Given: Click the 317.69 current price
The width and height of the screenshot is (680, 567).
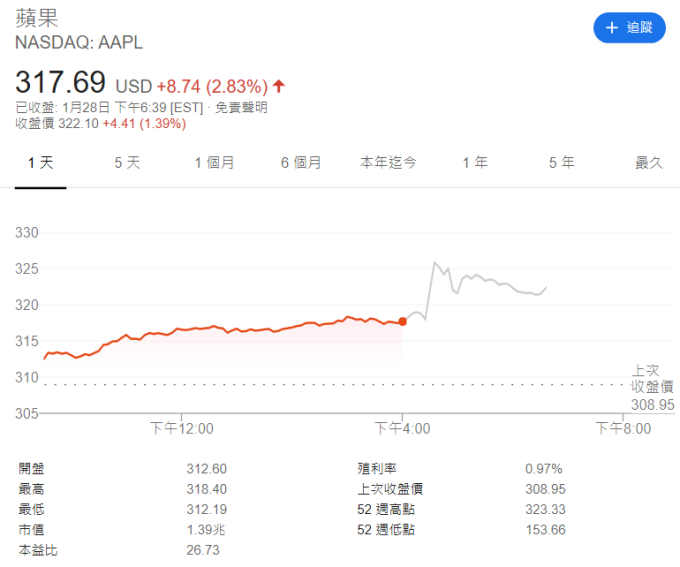Looking at the screenshot, I should (x=60, y=82).
